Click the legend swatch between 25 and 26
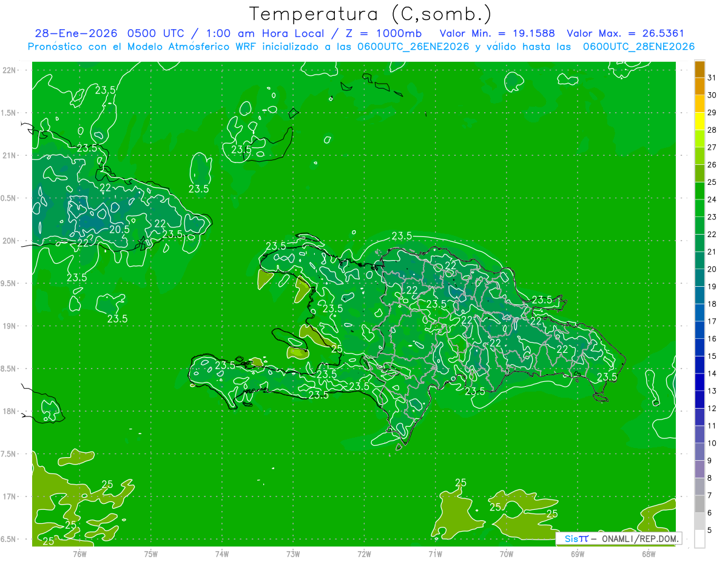 [699, 173]
